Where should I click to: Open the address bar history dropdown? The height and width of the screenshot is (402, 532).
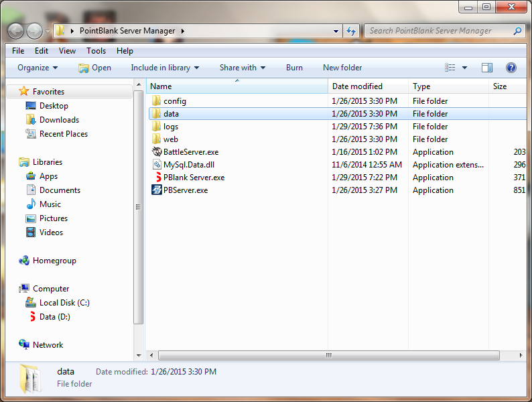336,31
